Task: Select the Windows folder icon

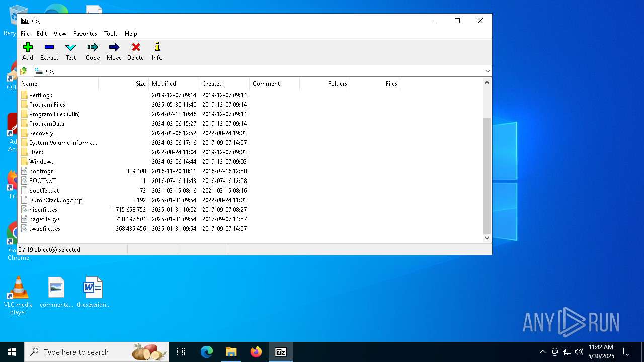Action: [x=24, y=161]
